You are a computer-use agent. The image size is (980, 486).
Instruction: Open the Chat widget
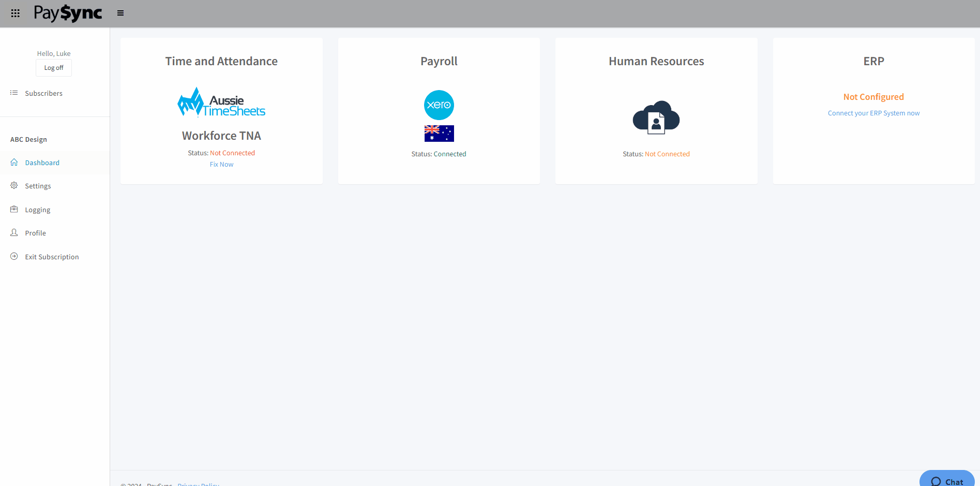pos(947,480)
